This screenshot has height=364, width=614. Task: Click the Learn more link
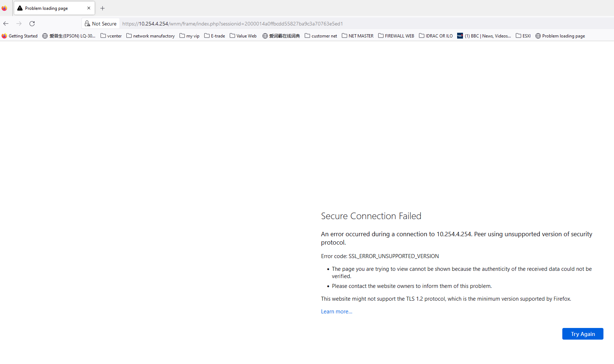coord(337,312)
